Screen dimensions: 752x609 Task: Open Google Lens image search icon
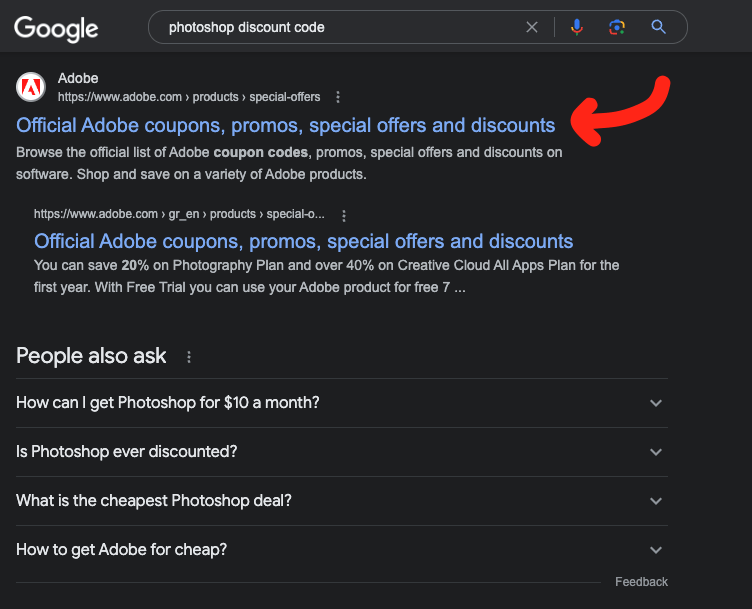617,27
